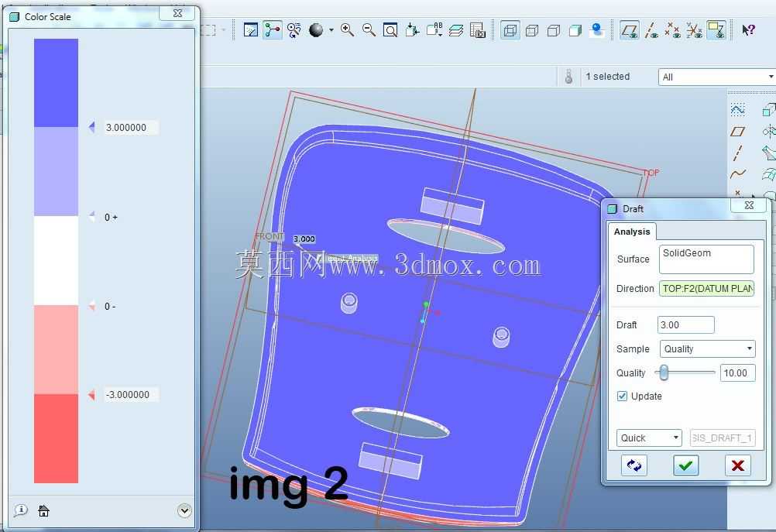Click the Variable Section Sweep tool icon
The width and height of the screenshot is (776, 532).
769,153
